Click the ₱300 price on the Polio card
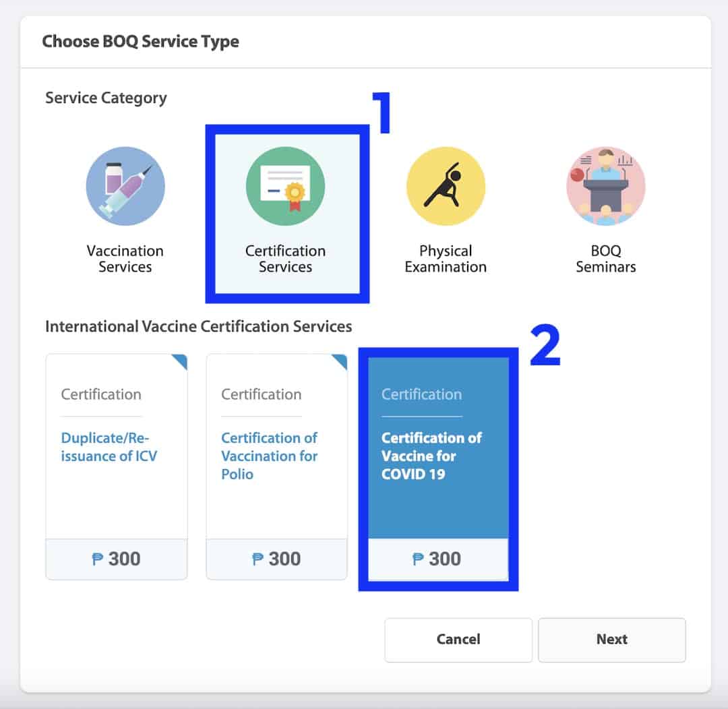This screenshot has width=728, height=709. 276,559
